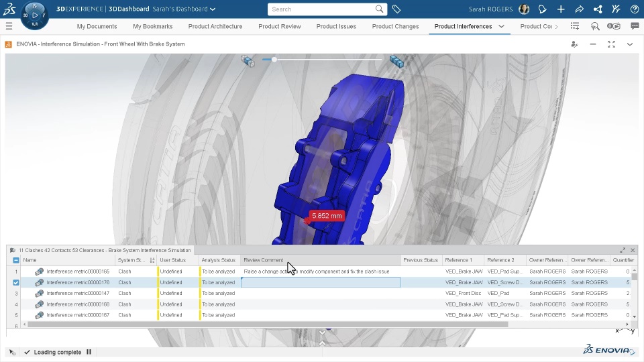Open Product Interferences tab dropdown arrow

502,26
